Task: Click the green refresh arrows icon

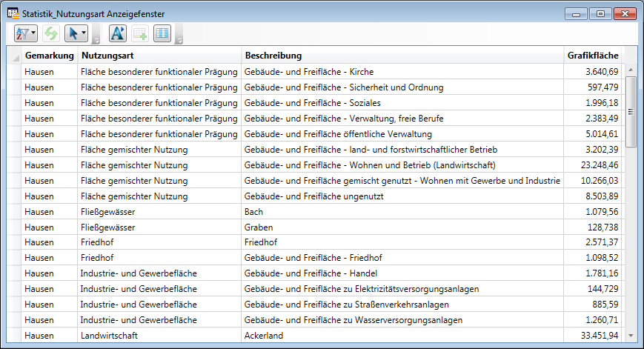Action: (x=50, y=33)
